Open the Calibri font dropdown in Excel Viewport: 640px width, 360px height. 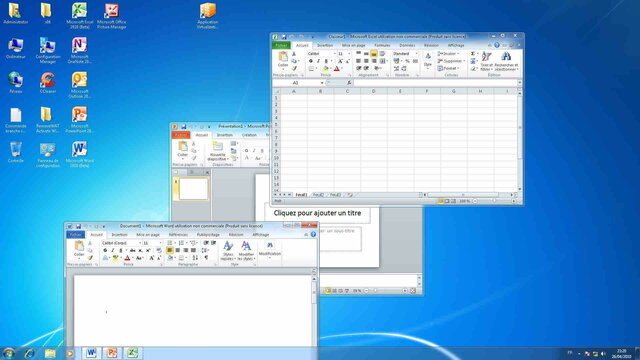[334, 53]
